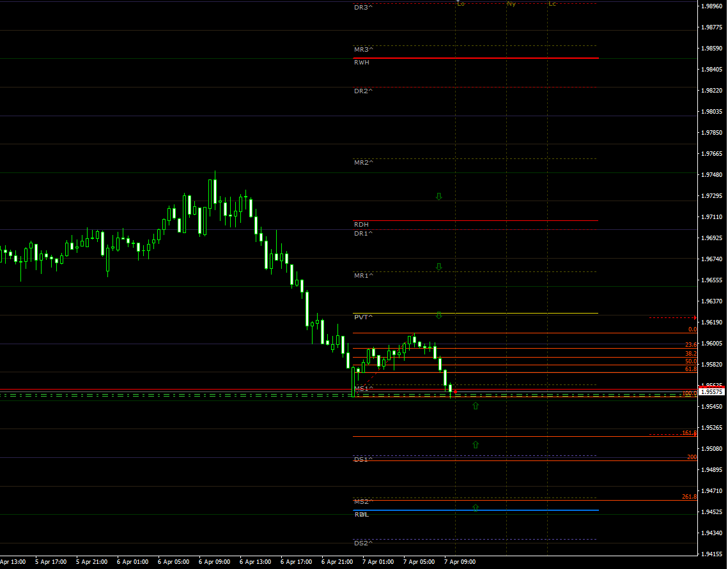This screenshot has width=728, height=569.
Task: Click the red dashed arrow at the 1.96190 price
Action: (x=673, y=317)
